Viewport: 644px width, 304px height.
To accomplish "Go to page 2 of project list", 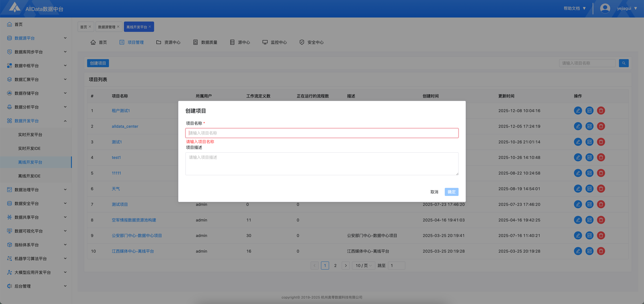I will click(335, 266).
